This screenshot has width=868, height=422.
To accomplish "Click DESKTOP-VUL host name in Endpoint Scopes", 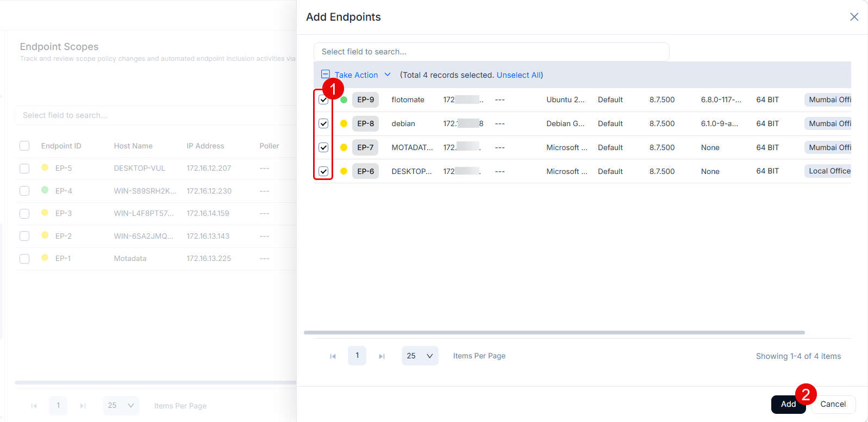I will (140, 168).
